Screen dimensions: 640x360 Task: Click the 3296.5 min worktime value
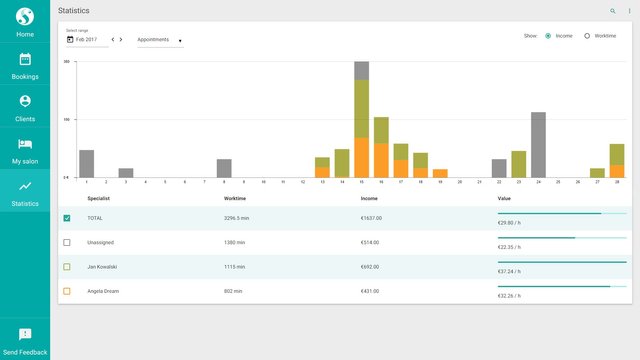pos(236,218)
